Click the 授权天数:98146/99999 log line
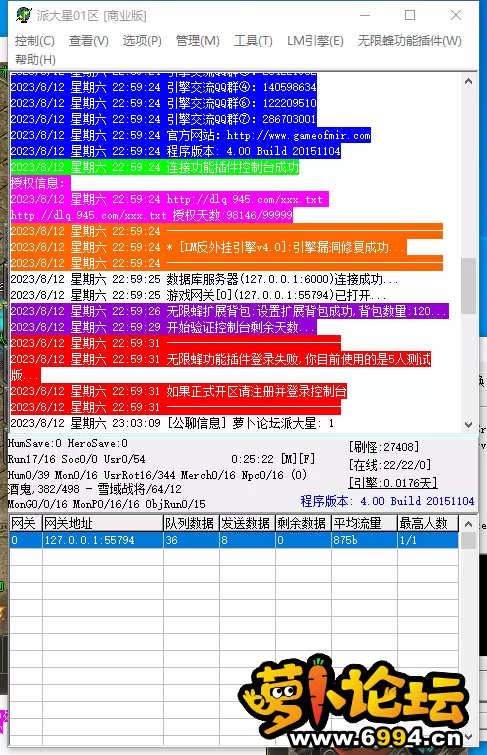 (151, 215)
